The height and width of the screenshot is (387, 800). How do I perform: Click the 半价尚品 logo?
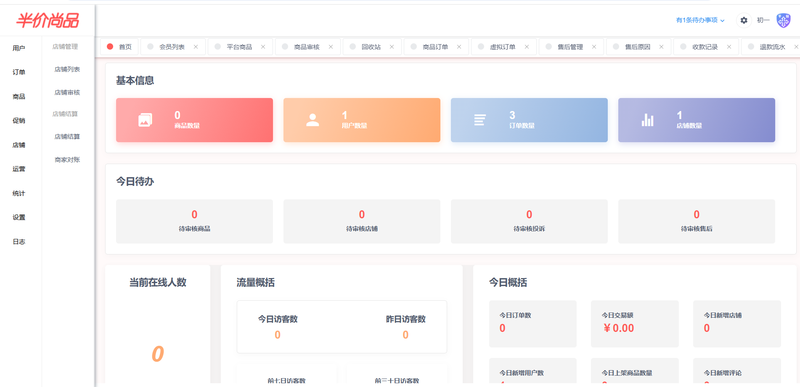47,20
